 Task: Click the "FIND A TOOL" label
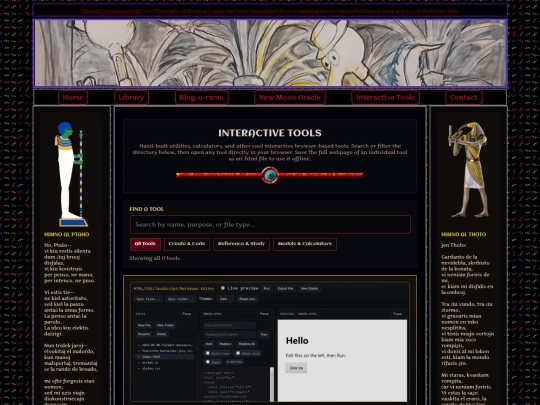click(146, 209)
